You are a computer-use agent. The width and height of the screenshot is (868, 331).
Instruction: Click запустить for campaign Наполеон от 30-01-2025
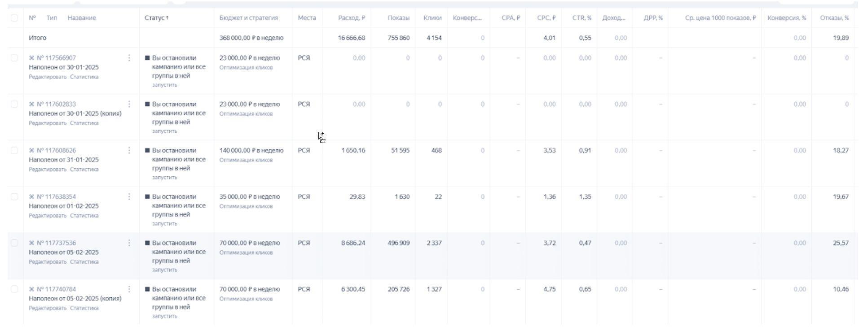tap(164, 85)
